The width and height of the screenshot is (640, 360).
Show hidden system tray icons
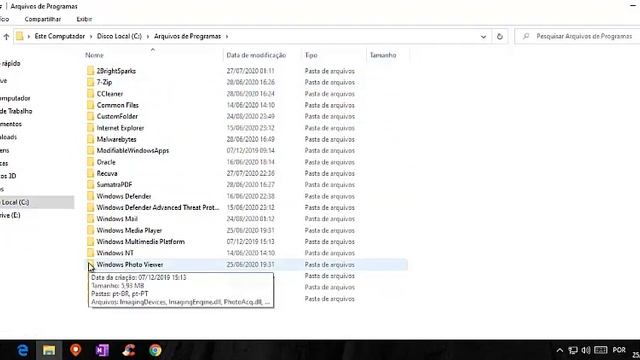tap(560, 350)
